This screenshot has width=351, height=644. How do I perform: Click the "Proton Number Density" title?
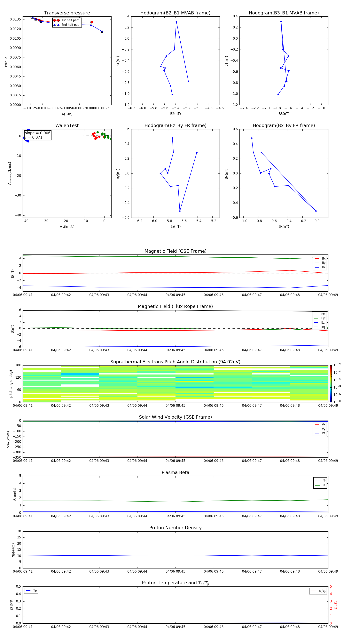[x=175, y=528]
